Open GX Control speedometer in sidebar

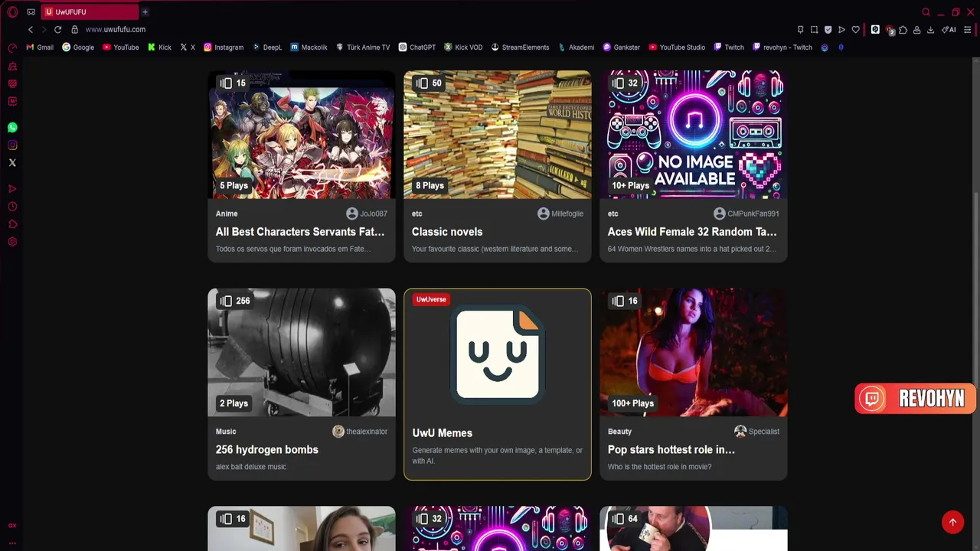click(x=12, y=47)
